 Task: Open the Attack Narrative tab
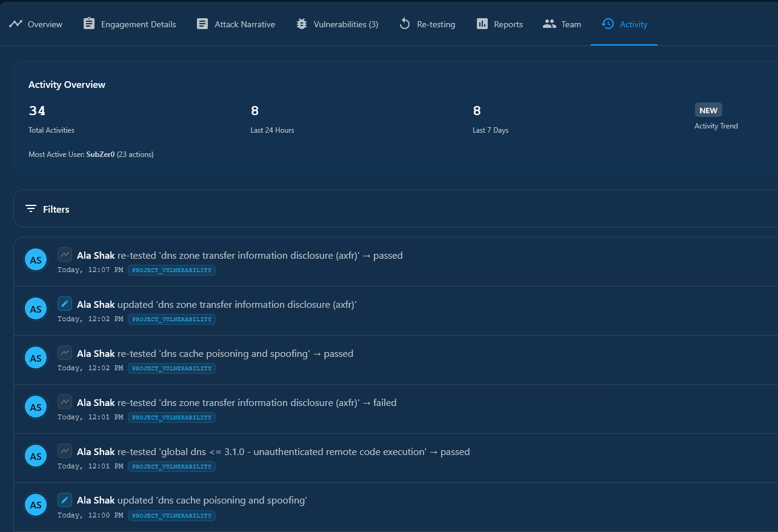(236, 24)
